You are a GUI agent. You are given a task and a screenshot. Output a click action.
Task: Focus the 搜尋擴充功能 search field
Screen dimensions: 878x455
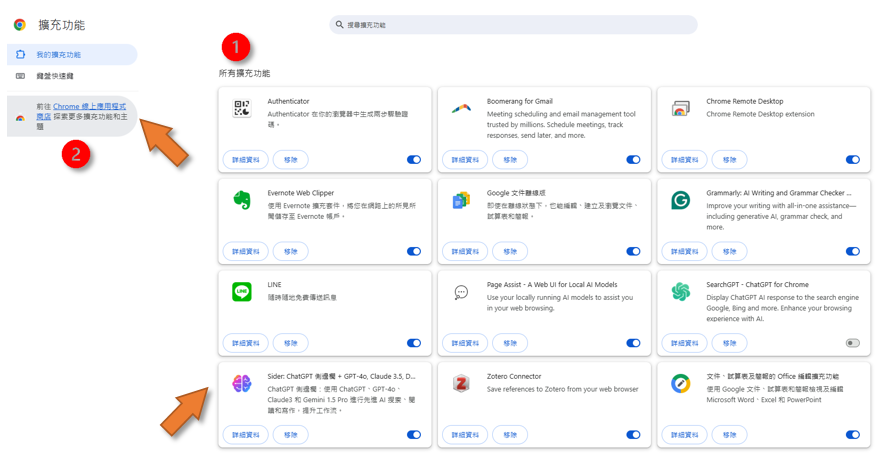tap(513, 25)
